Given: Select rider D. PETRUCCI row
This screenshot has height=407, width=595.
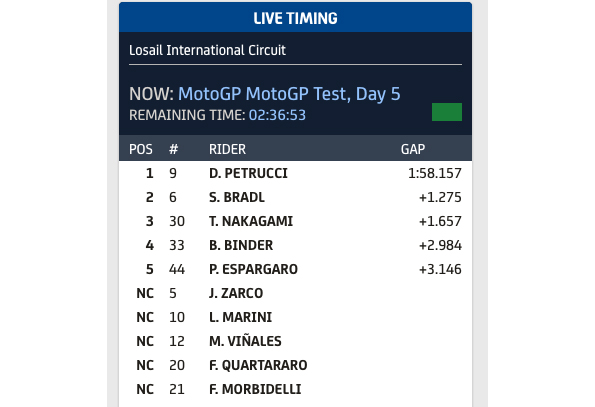Looking at the screenshot, I should pyautogui.click(x=295, y=173).
